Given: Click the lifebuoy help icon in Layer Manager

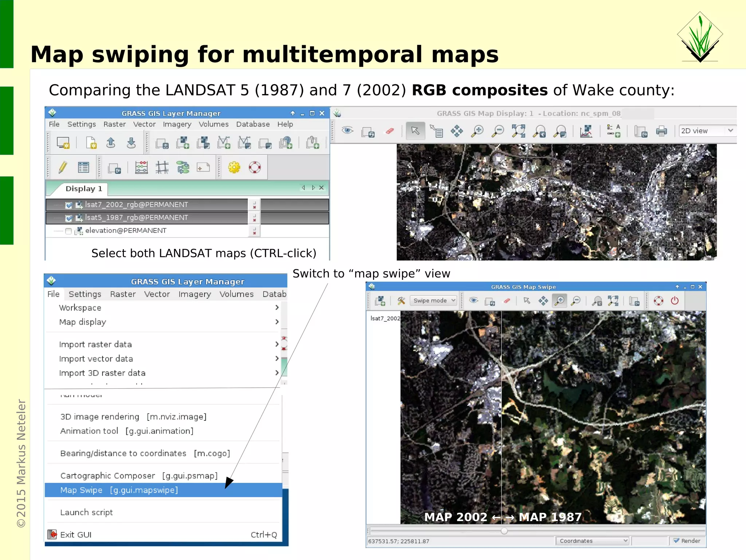Looking at the screenshot, I should pyautogui.click(x=255, y=168).
